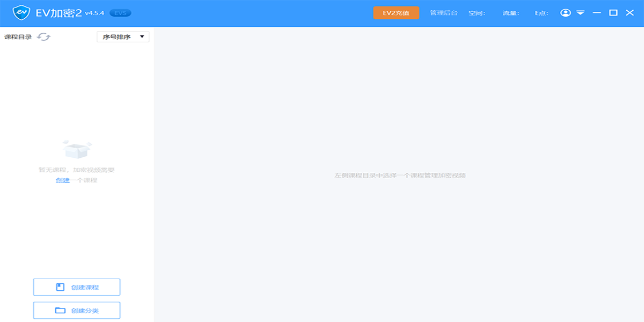
Task: Follow the 创建 link to create course
Action: [x=62, y=180]
